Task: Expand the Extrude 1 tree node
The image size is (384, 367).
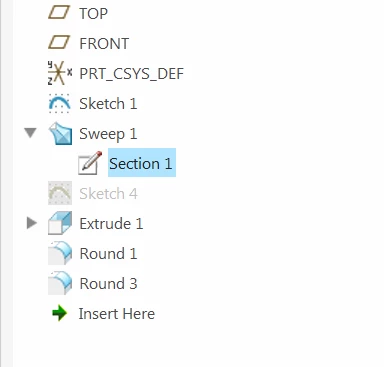Action: click(31, 223)
